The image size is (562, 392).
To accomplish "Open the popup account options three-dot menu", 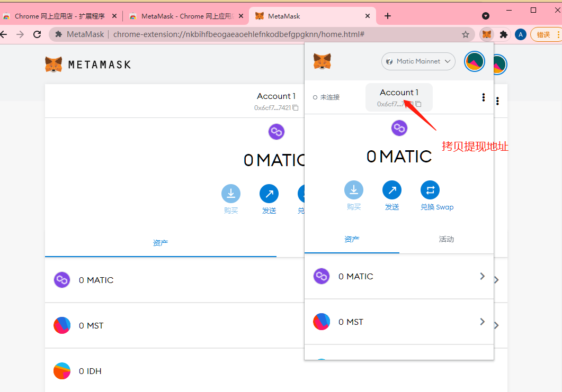I will tap(483, 97).
